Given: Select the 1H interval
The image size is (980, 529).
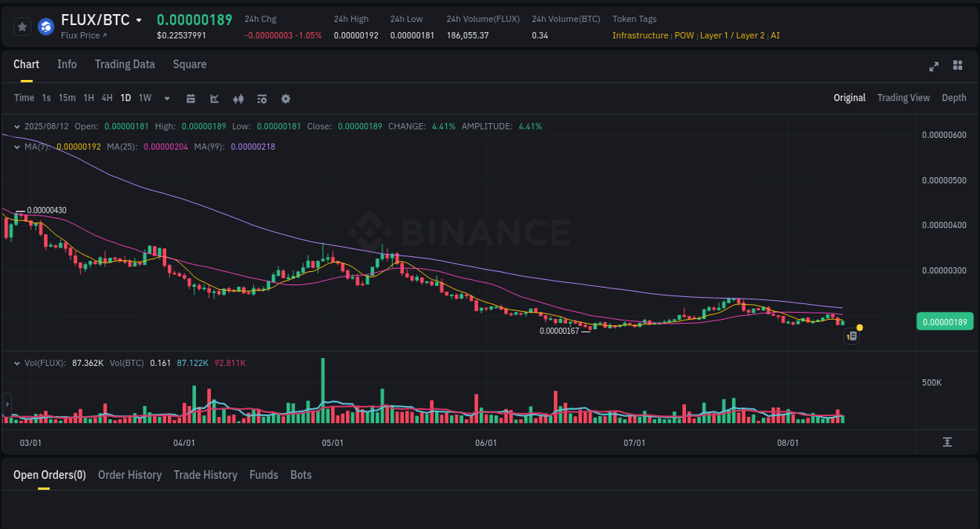Looking at the screenshot, I should (89, 98).
